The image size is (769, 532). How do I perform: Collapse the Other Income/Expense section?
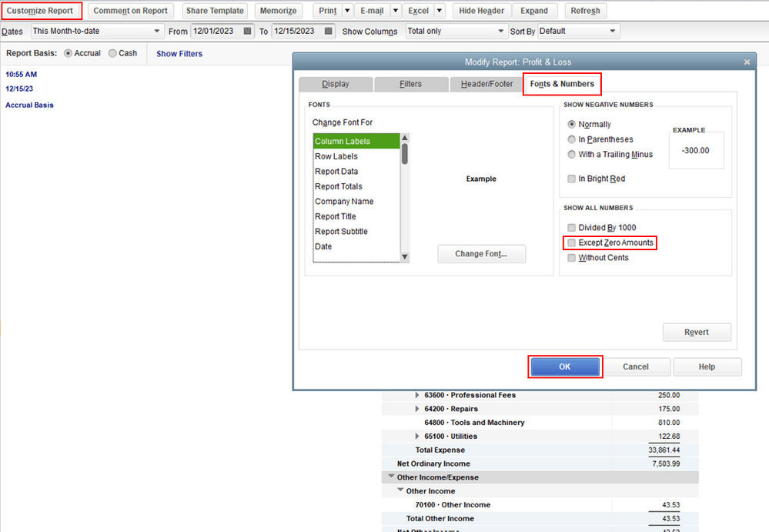click(x=391, y=477)
